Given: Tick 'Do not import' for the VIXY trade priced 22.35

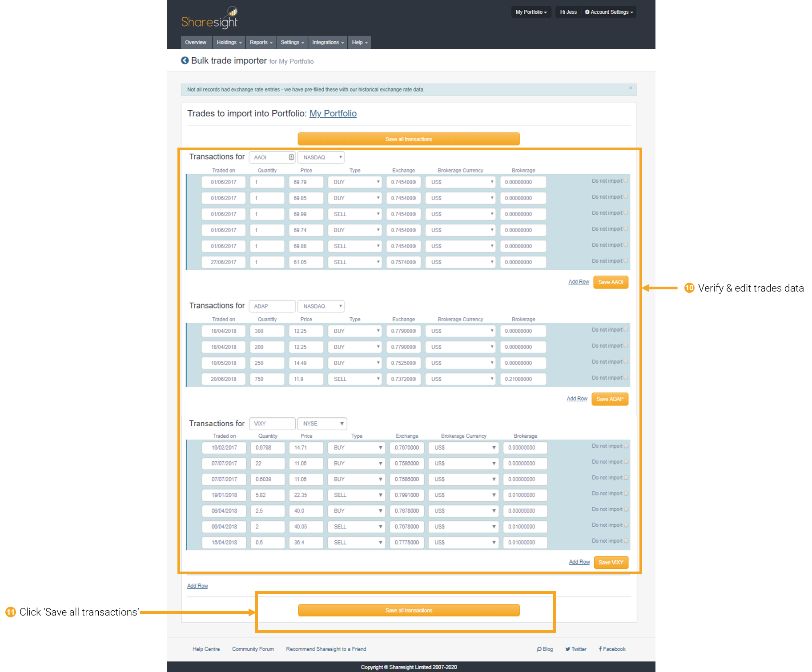Looking at the screenshot, I should (x=626, y=493).
